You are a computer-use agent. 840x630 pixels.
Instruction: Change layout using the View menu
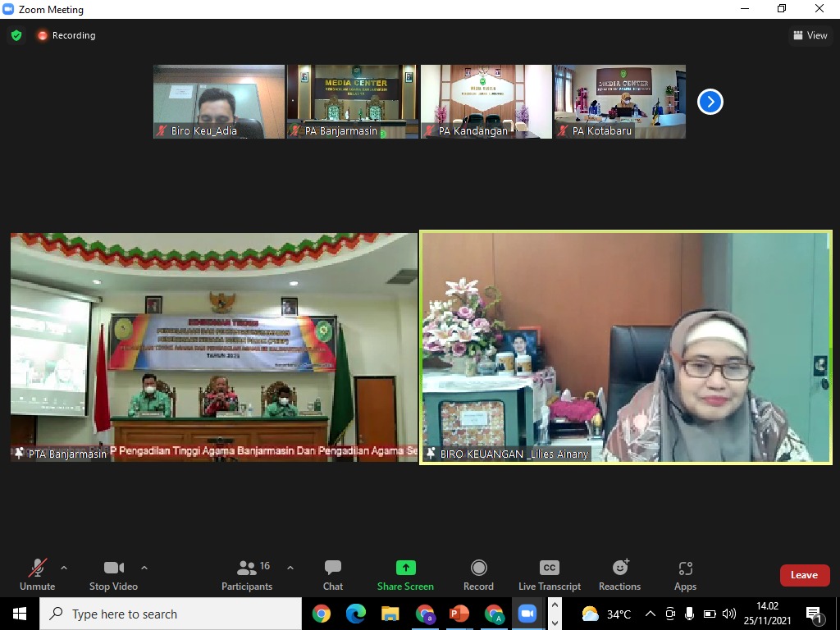point(810,35)
